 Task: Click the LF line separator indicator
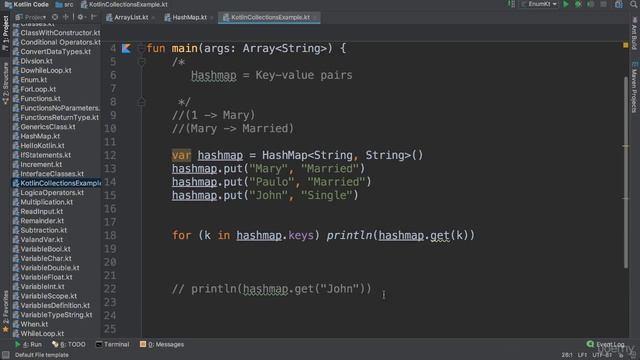point(582,355)
